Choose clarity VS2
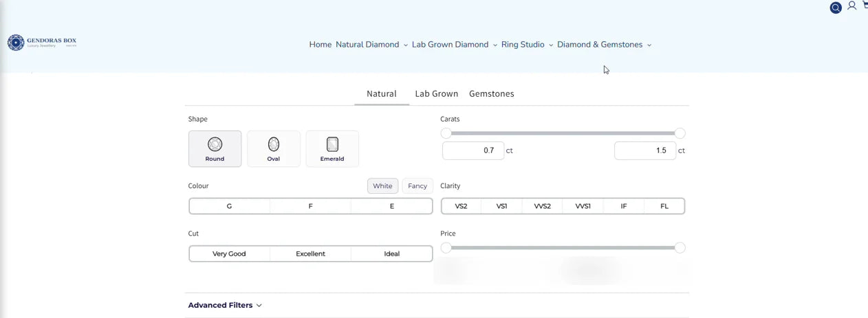 point(462,206)
